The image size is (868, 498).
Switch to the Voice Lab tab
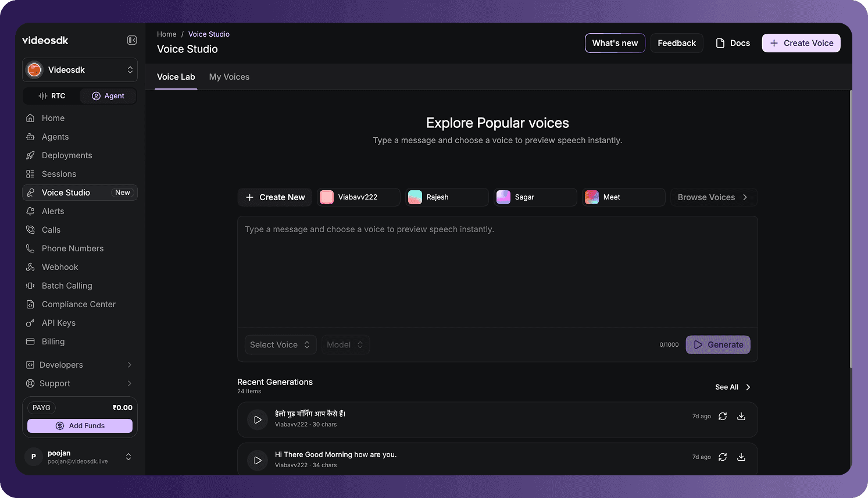point(176,77)
